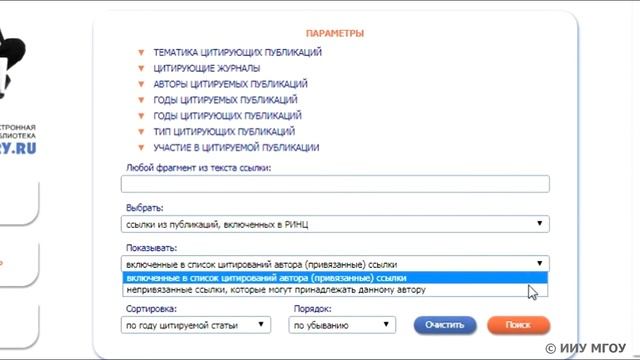Expand the Участие в цитируемой публикации triangle

pos(141,148)
